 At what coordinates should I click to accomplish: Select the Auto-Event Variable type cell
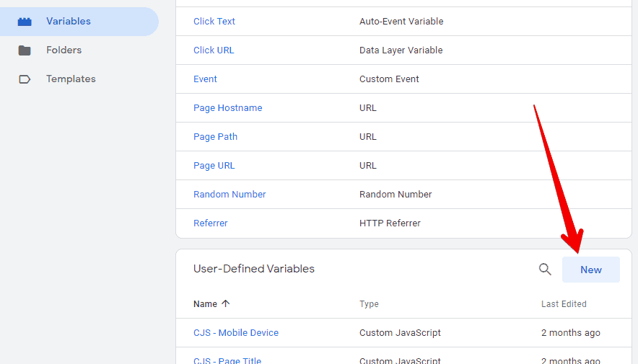coord(401,22)
